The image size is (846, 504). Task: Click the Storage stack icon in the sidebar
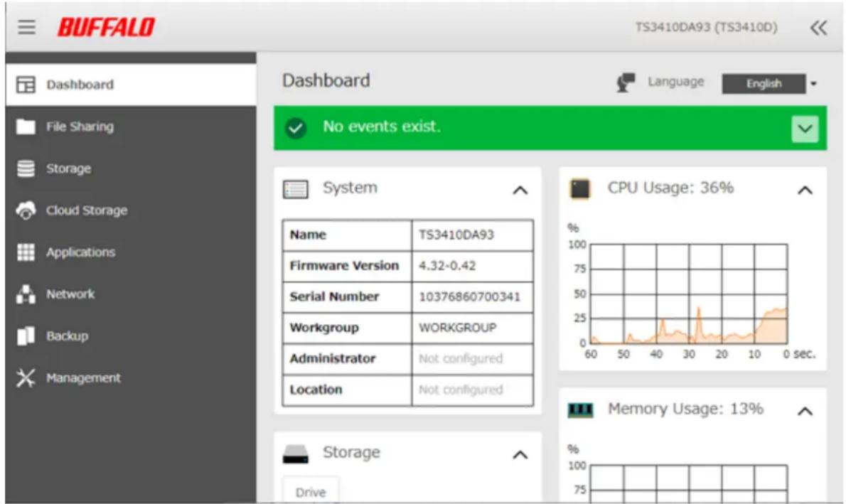tap(26, 168)
